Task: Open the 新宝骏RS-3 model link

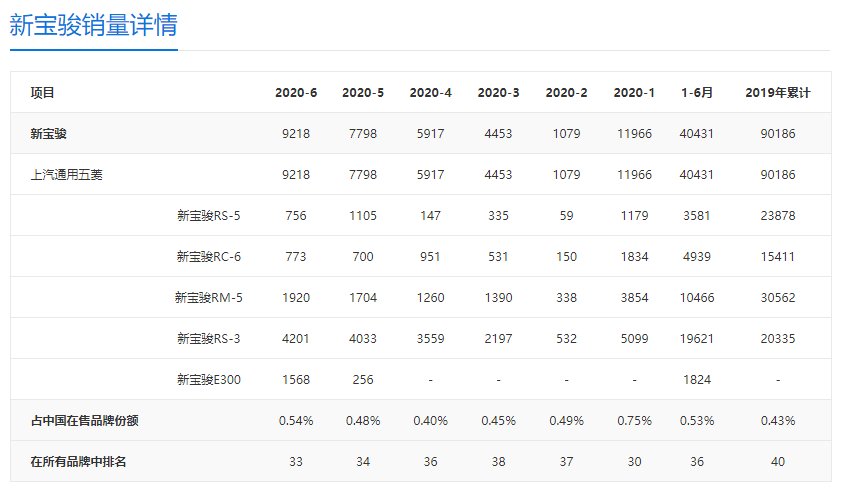Action: click(x=208, y=338)
